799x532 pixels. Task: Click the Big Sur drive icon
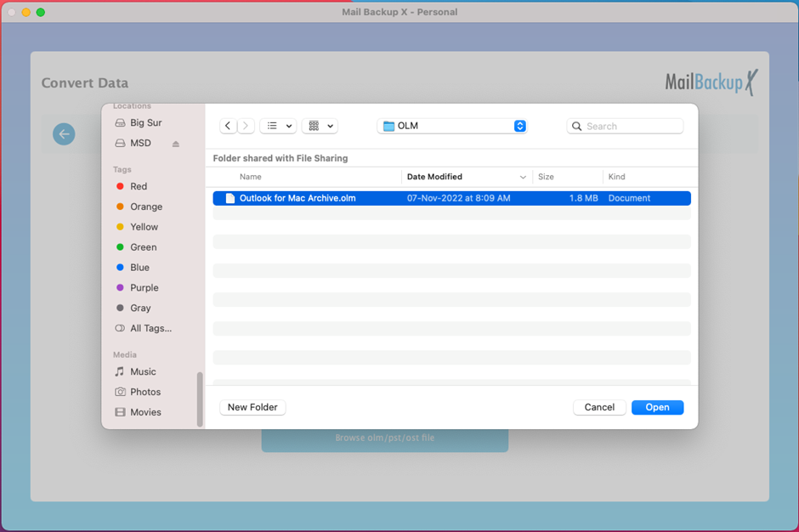click(x=120, y=123)
